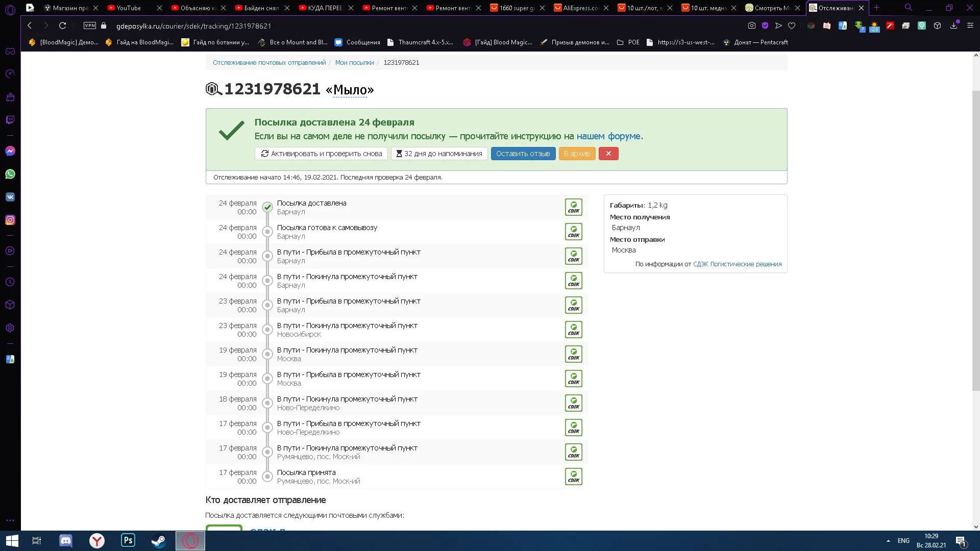Click the red X remove button

tap(608, 154)
